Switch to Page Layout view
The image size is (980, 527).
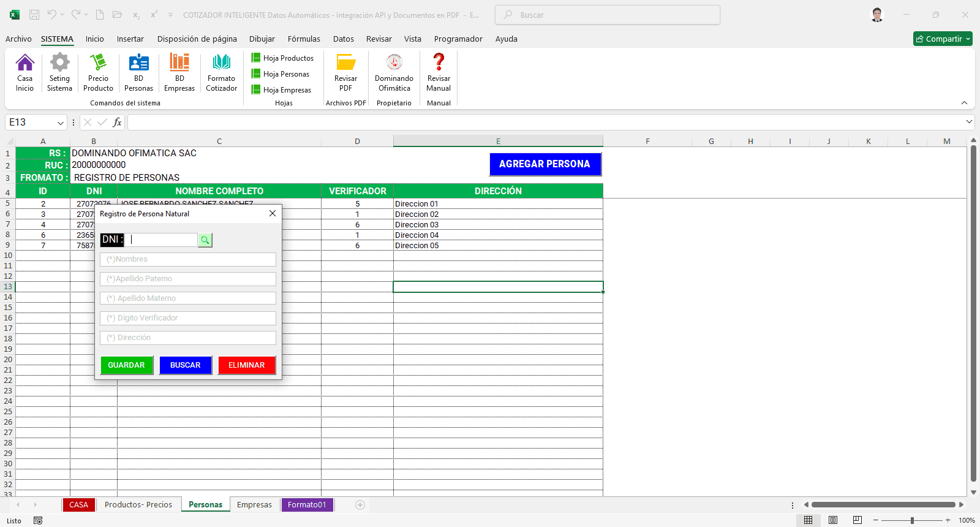coord(833,520)
